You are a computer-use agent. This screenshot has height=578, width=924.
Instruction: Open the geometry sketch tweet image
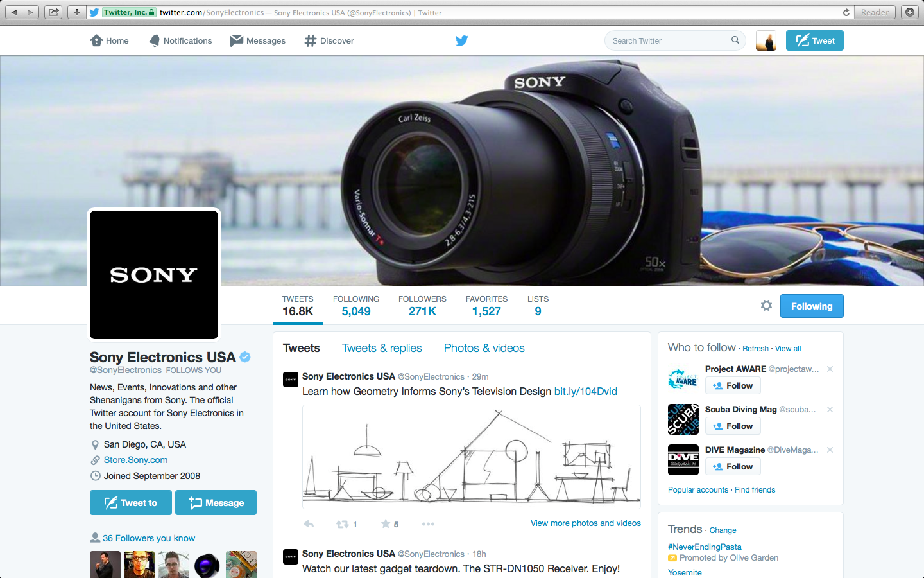tap(472, 457)
